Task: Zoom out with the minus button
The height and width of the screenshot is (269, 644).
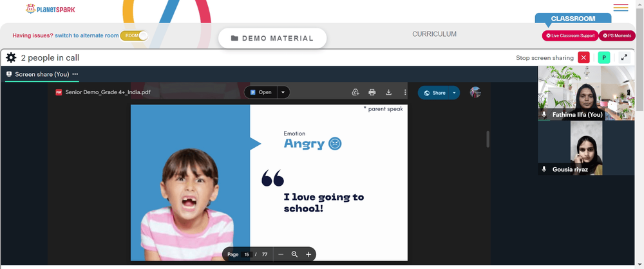Action: click(281, 255)
